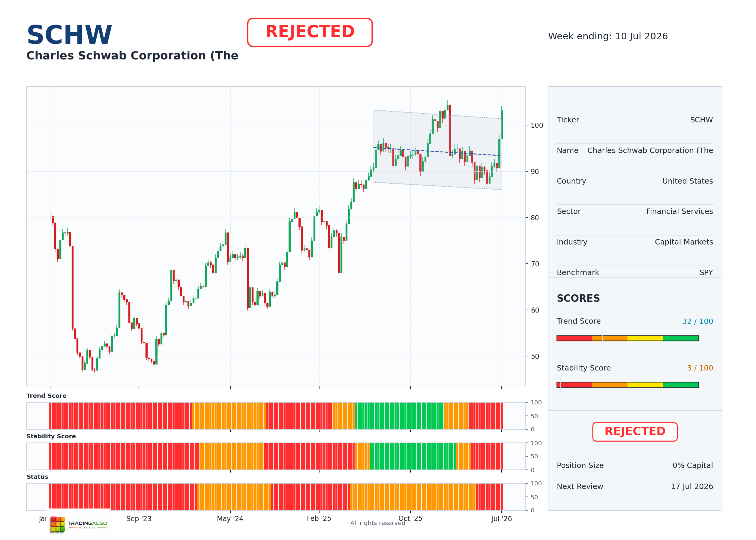This screenshot has height=540, width=756.
Task: Click the Next Review date 17 Jul 2026
Action: pyautogui.click(x=691, y=487)
